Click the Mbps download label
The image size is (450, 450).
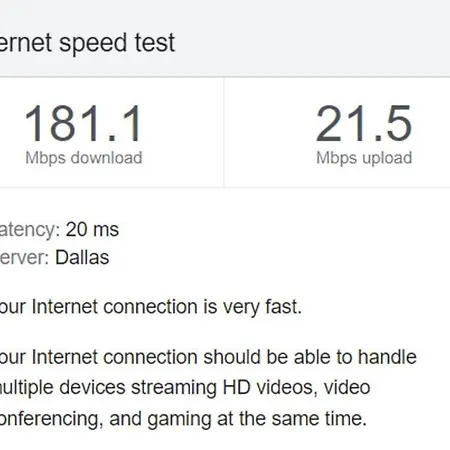click(84, 158)
